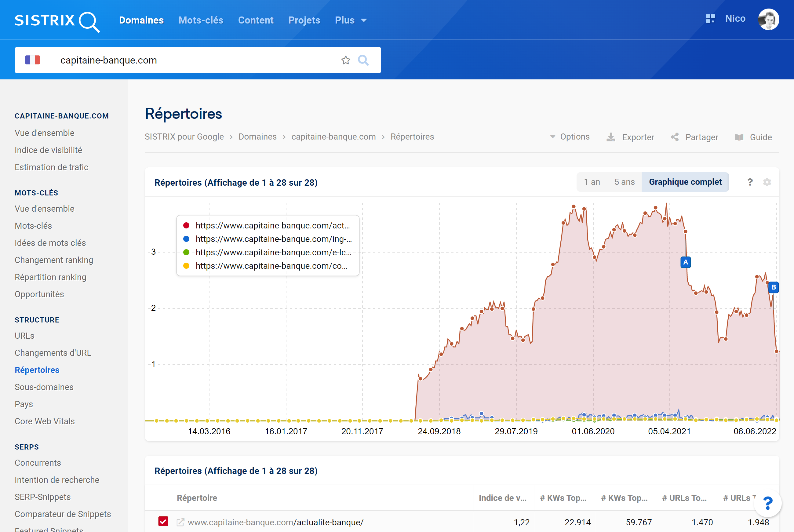
Task: Click the Partager button label
Action: [x=702, y=137]
